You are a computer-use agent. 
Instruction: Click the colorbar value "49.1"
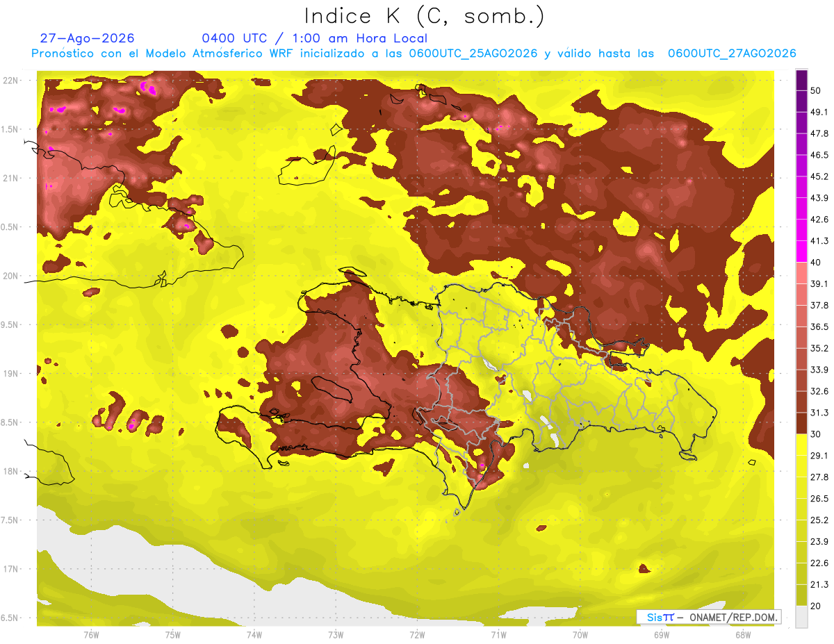click(819, 112)
